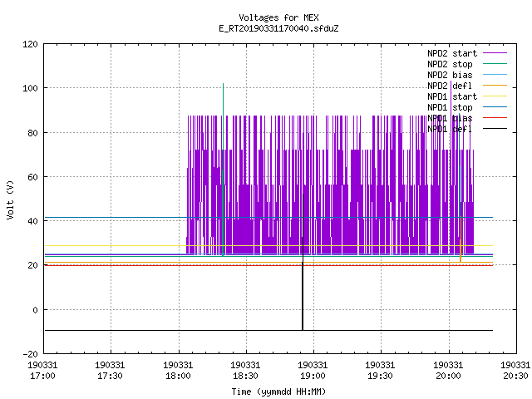Click the -20 value on voltage axis
Image resolution: width=532 pixels, height=399 pixels.
click(30, 354)
